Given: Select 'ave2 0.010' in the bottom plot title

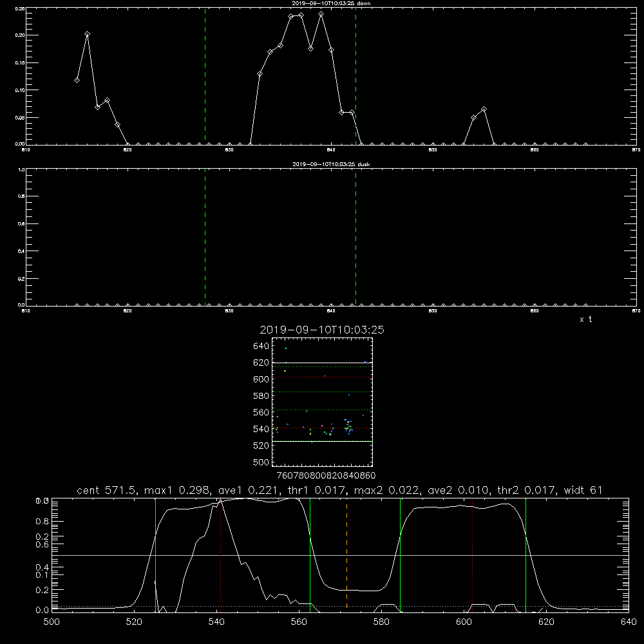Looking at the screenshot, I should click(457, 490).
